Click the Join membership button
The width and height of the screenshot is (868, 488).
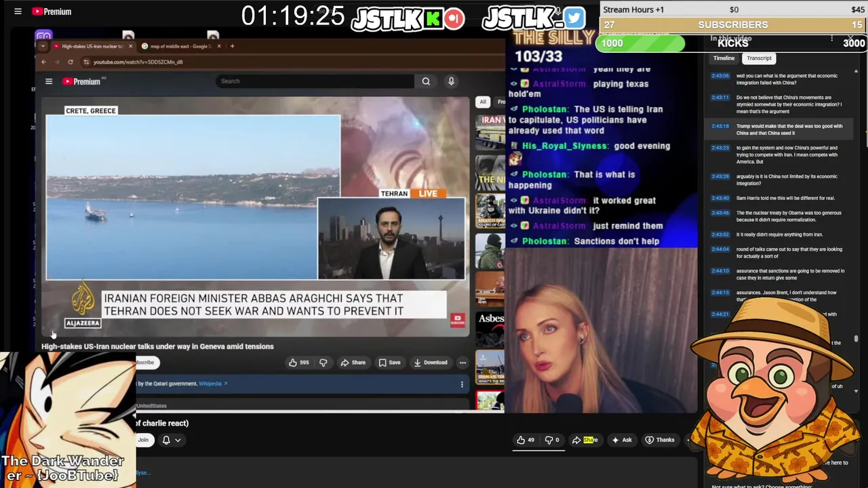[142, 440]
